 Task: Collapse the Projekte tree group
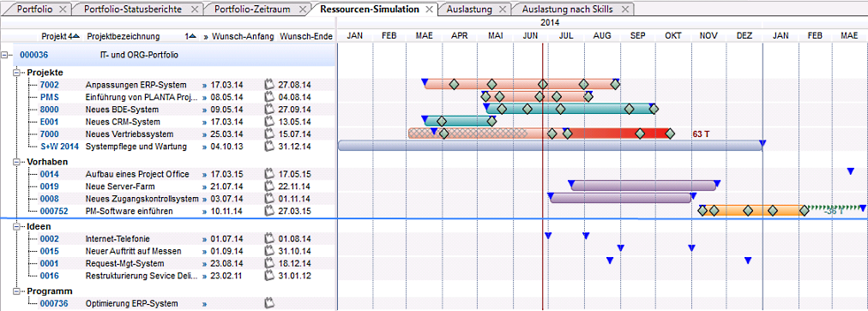point(15,73)
